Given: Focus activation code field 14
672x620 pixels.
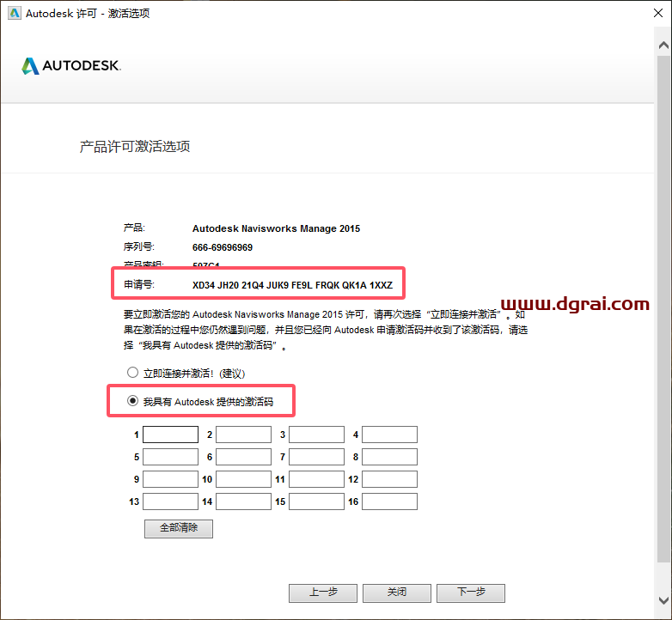Looking at the screenshot, I should click(243, 501).
